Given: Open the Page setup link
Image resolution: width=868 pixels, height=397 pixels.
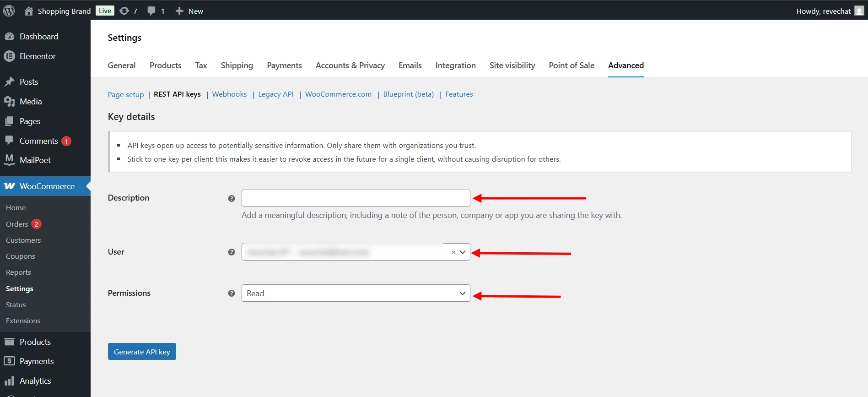Looking at the screenshot, I should [126, 94].
